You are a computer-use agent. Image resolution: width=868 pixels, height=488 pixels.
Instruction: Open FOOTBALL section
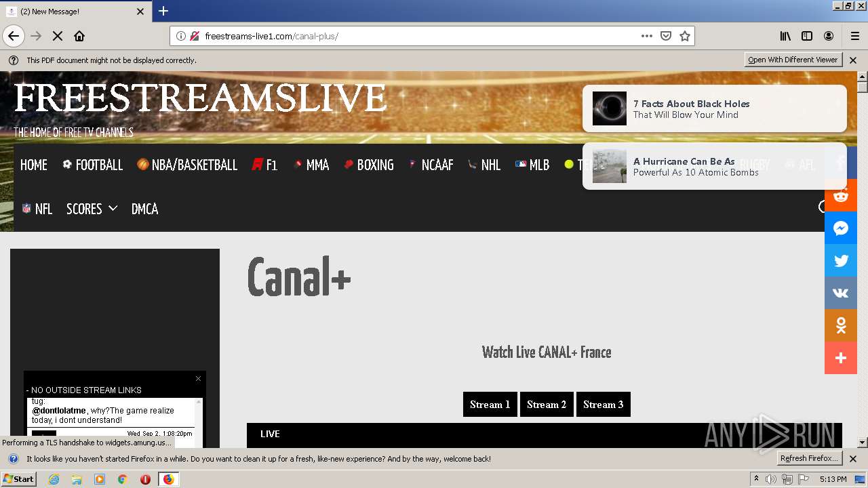pos(92,165)
